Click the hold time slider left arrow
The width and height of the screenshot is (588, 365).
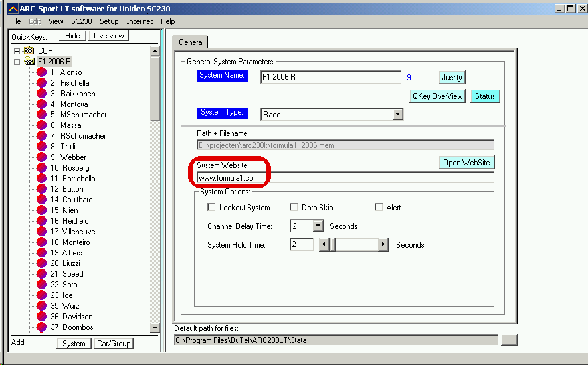(324, 245)
